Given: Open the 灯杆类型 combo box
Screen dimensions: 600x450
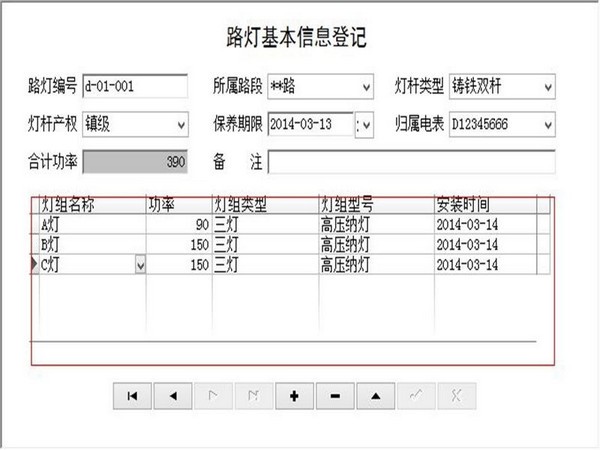Looking at the screenshot, I should [547, 87].
